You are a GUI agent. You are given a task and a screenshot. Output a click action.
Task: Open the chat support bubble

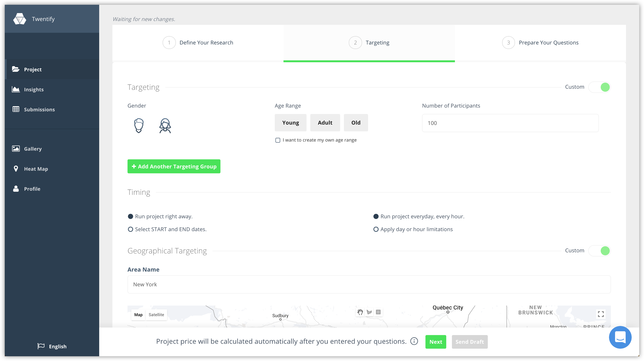point(620,337)
